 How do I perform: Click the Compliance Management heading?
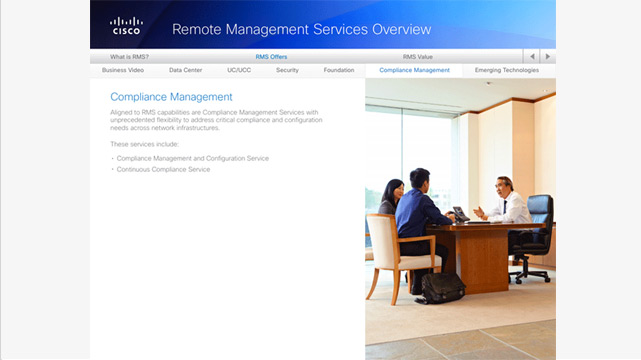pyautogui.click(x=171, y=97)
